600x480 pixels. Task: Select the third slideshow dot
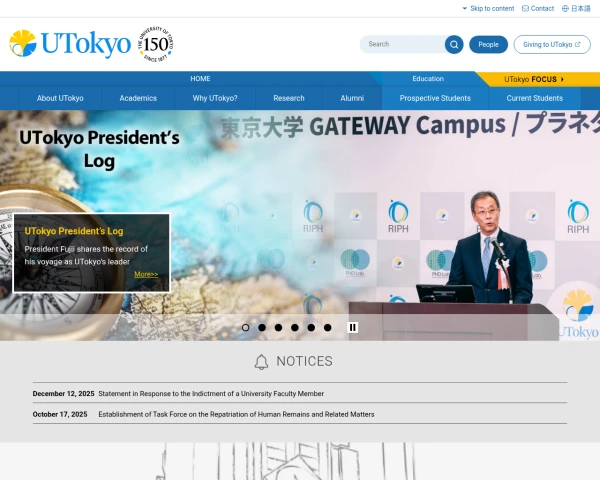[278, 328]
